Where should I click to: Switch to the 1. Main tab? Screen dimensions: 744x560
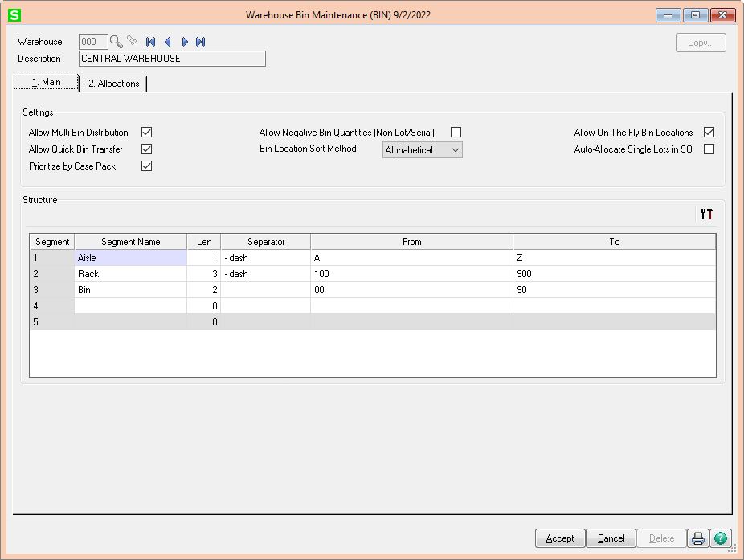tap(46, 82)
